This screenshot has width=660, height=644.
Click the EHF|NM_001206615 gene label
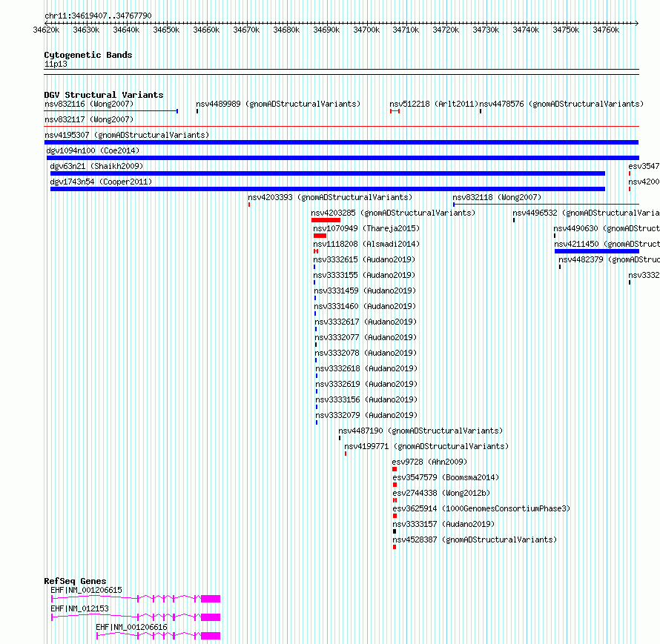click(x=86, y=590)
